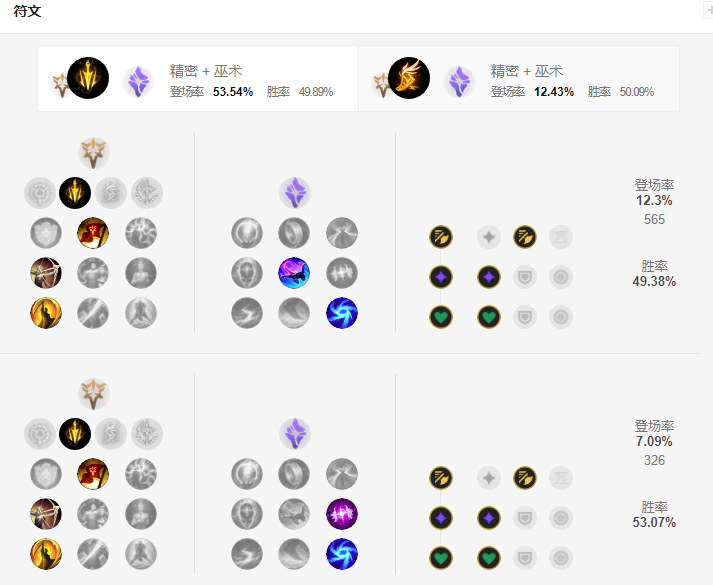
Task: Click the colored purple spiked rune in the 7.09% build
Action: [342, 514]
